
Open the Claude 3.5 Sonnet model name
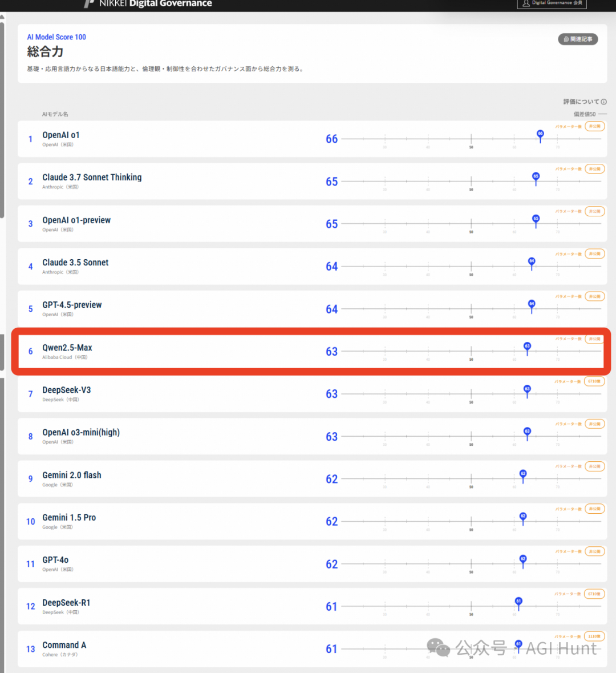[x=75, y=262]
